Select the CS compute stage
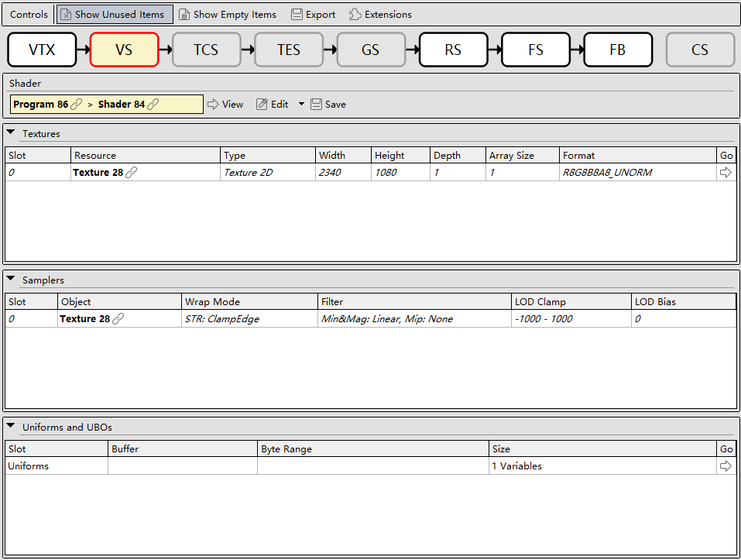This screenshot has height=560, width=741. pyautogui.click(x=700, y=50)
